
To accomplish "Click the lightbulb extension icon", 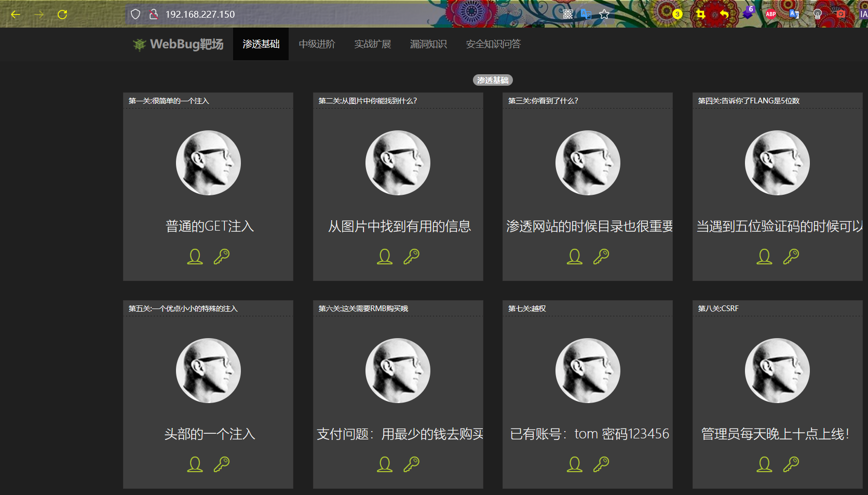I will tap(818, 15).
